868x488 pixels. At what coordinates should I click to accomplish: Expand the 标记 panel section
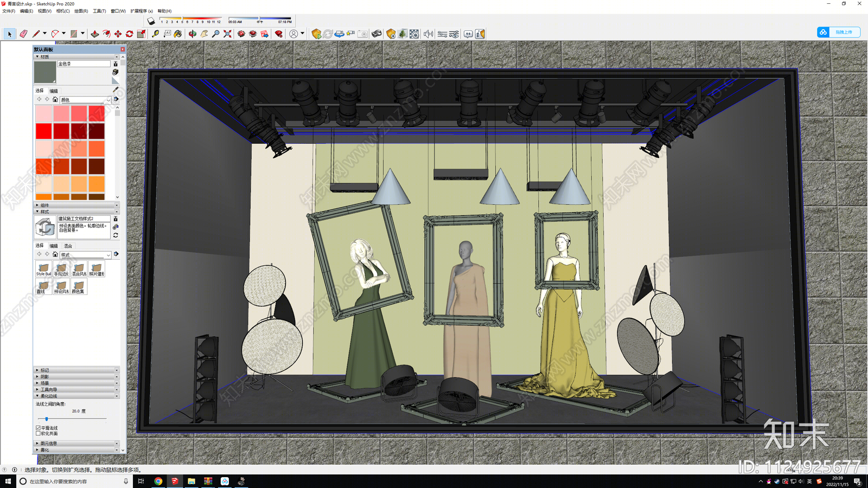point(76,370)
